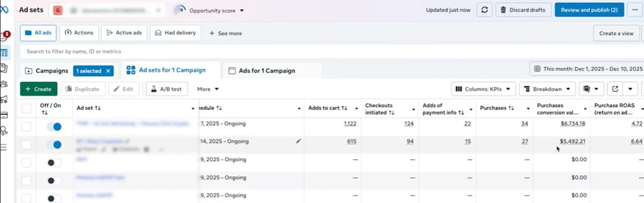Turn off the ad set with 1,122 adds to cart
644x203 pixels.
point(54,126)
